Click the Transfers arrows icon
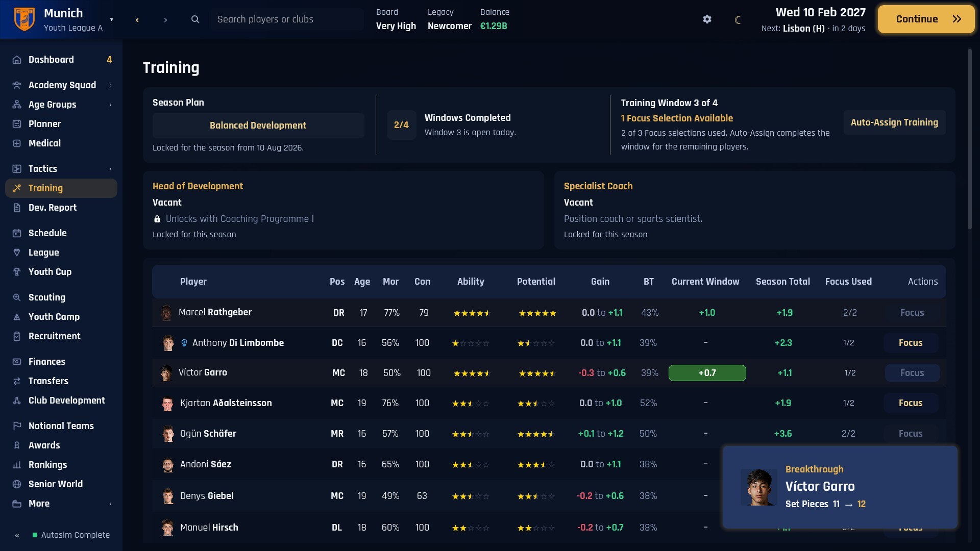Viewport: 980px width, 551px height. [x=17, y=381]
